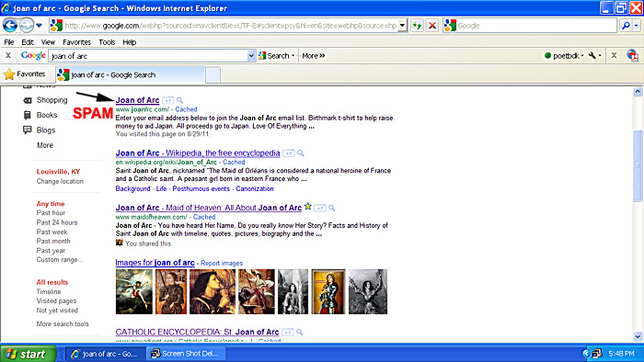
Task: Click More on the Google Toolbar
Action: coord(314,56)
